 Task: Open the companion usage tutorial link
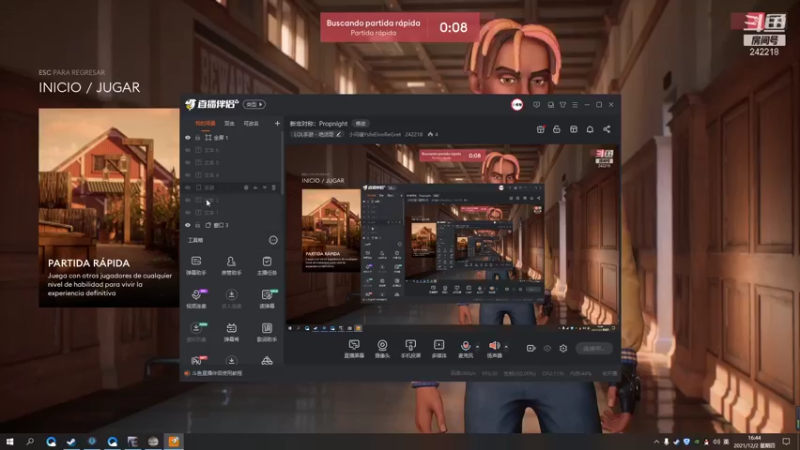[217, 373]
